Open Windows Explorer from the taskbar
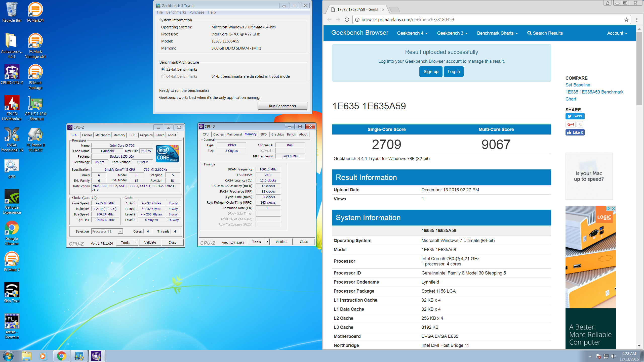 coord(26,356)
